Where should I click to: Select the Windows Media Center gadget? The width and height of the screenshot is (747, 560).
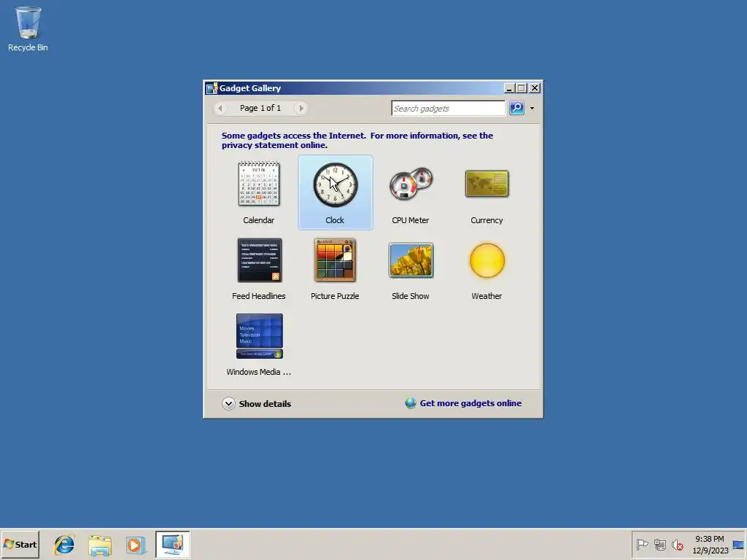click(x=259, y=335)
